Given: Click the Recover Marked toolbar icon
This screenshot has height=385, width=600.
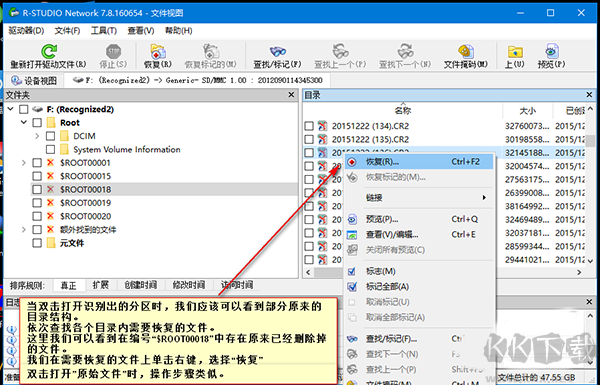Looking at the screenshot, I should (211, 51).
